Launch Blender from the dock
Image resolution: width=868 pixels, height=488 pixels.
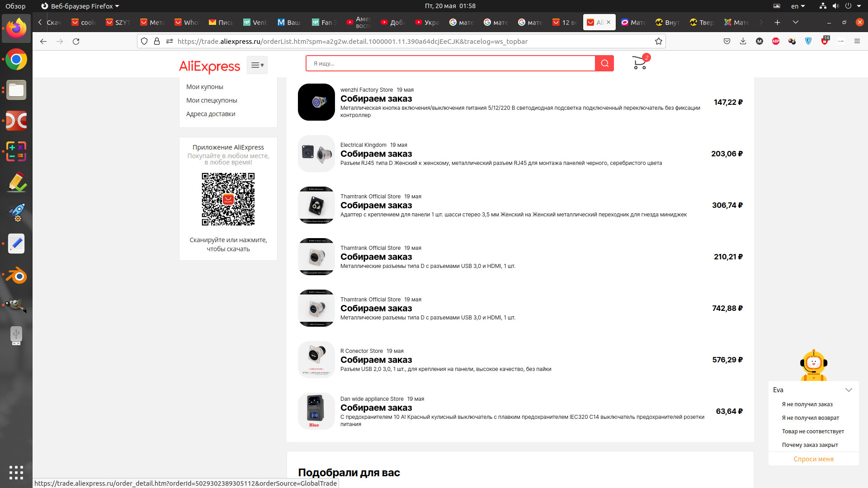pos(16,275)
